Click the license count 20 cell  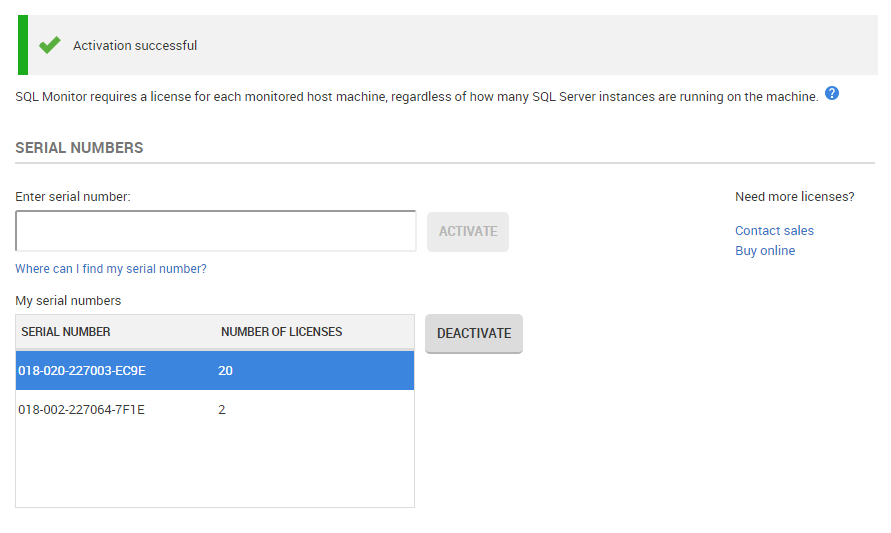225,371
